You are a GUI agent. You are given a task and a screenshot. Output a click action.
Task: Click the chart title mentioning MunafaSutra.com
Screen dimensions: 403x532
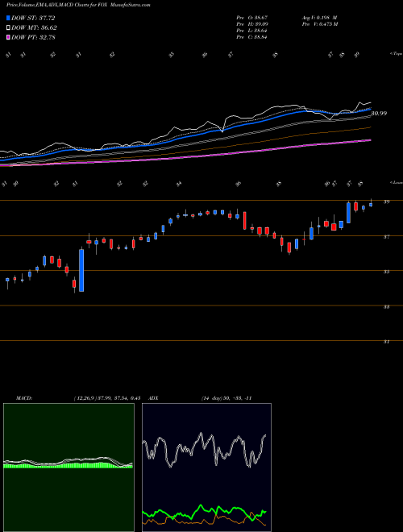78,5
